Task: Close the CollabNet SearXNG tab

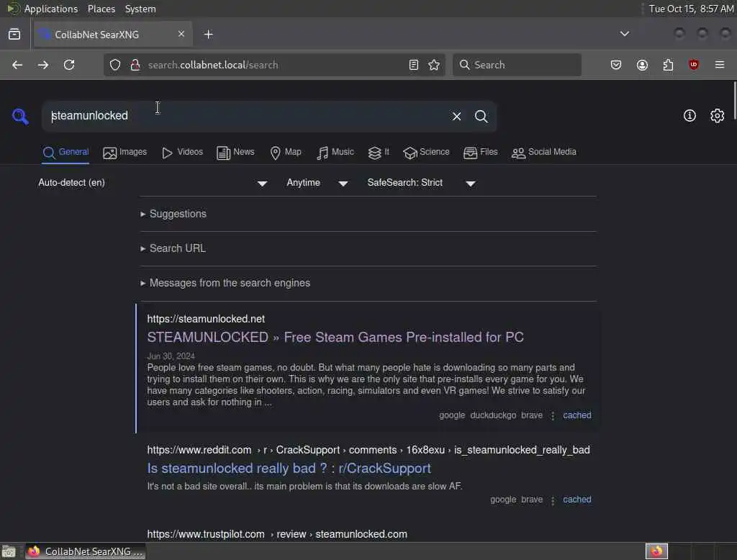Action: pos(181,34)
